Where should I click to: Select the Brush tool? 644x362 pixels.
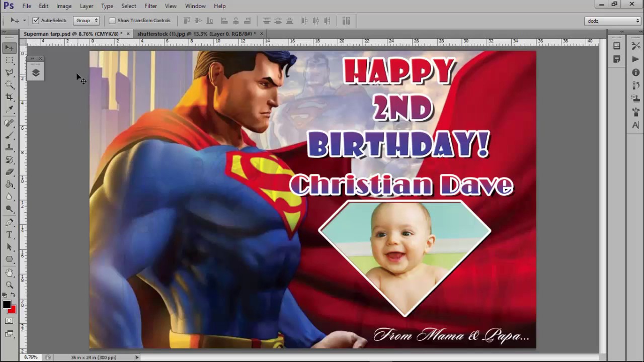pyautogui.click(x=9, y=135)
